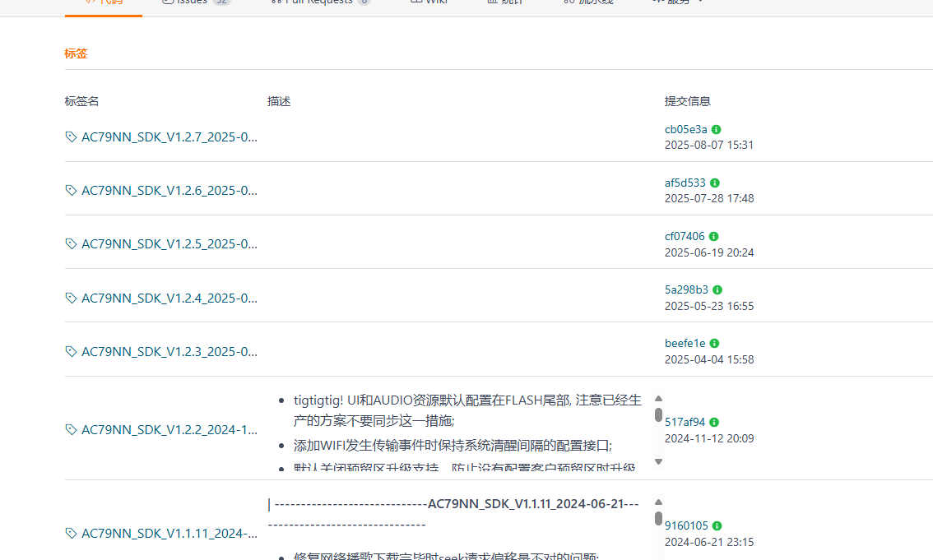Click bold heading AC79NN_SDK_V1.1.11_2024-06-21 in description
This screenshot has width=933, height=560.
coord(526,503)
